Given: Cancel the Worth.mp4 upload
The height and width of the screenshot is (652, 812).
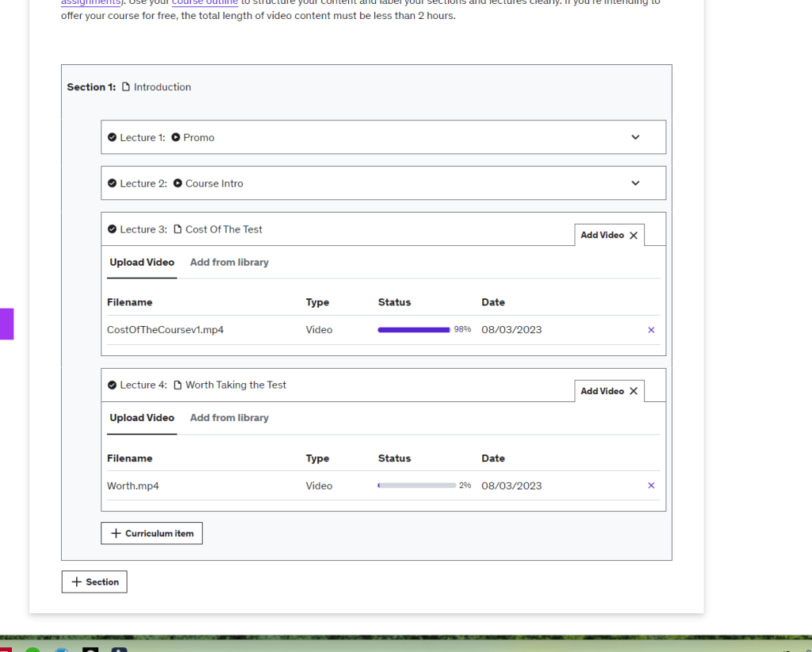Looking at the screenshot, I should (x=651, y=485).
